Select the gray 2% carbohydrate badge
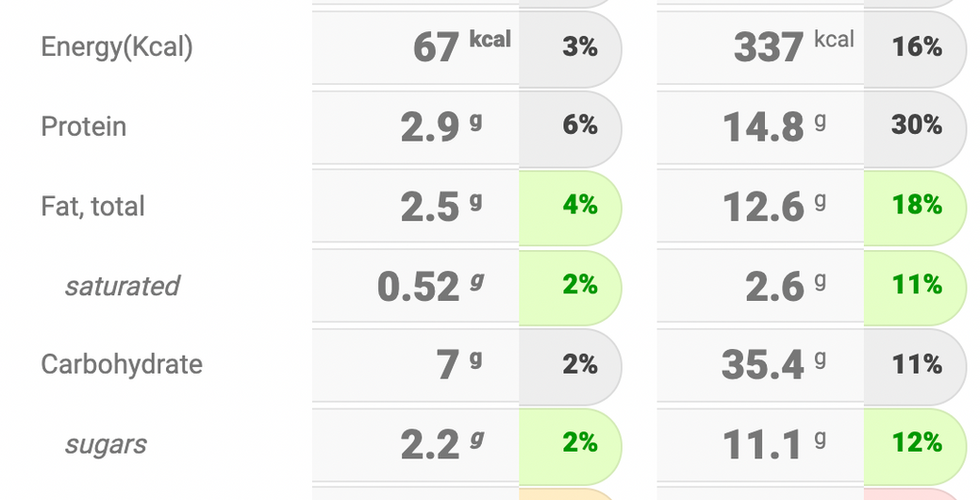Screen dimensions: 980x500 pyautogui.click(x=571, y=364)
